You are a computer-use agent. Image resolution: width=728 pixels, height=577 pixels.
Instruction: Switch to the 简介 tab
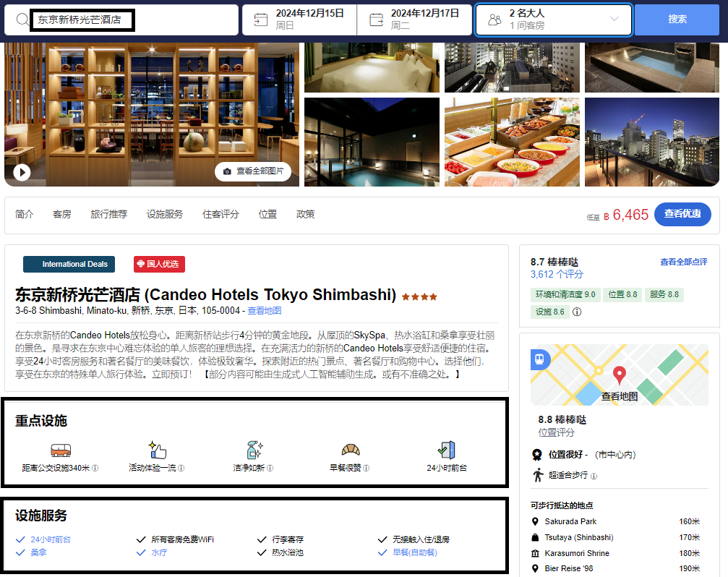(24, 214)
